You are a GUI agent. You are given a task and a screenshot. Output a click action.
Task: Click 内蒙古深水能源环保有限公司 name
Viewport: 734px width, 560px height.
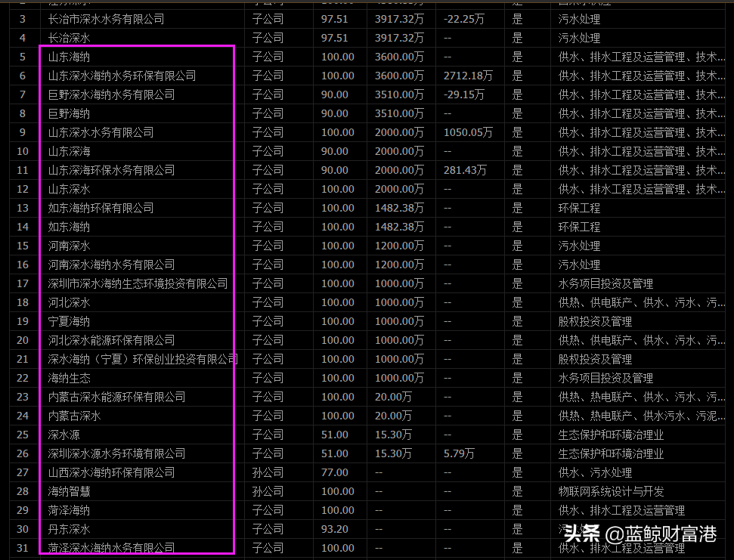click(x=116, y=397)
